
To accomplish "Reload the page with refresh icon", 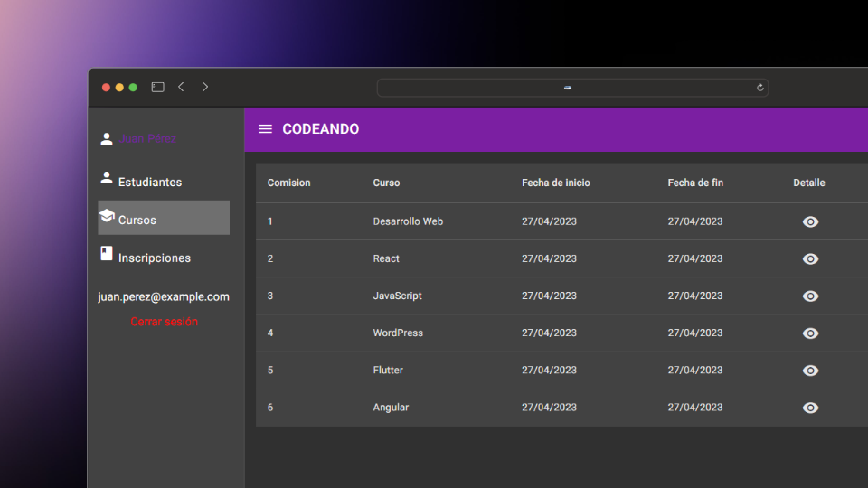I will point(759,88).
